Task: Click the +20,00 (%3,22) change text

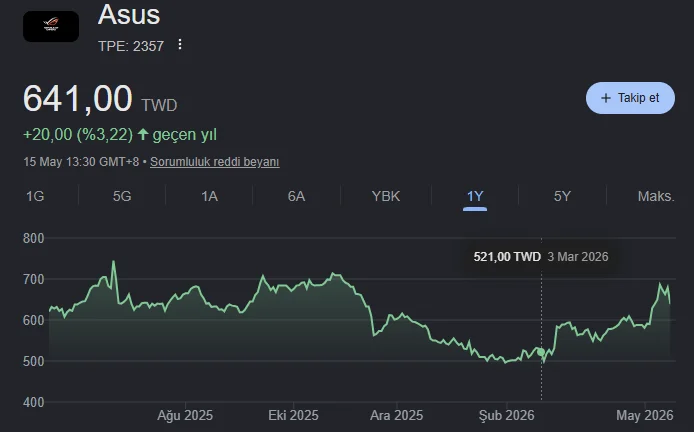Action: coord(78,135)
